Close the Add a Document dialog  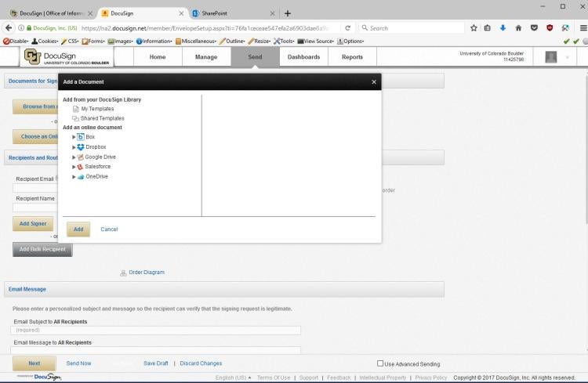373,81
